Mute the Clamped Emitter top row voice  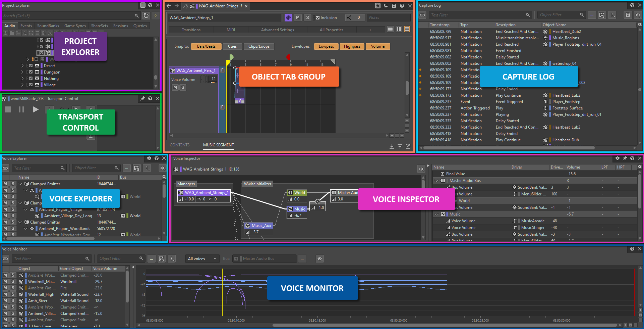point(5,184)
